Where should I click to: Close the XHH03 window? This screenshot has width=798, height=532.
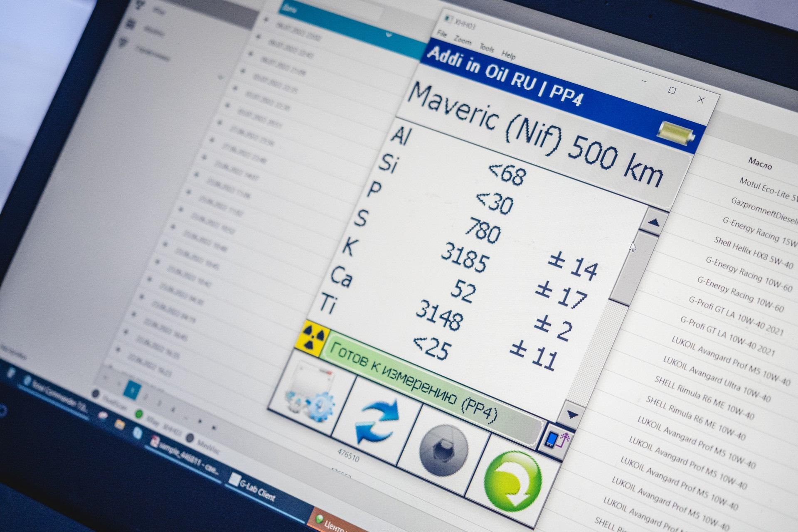(701, 99)
